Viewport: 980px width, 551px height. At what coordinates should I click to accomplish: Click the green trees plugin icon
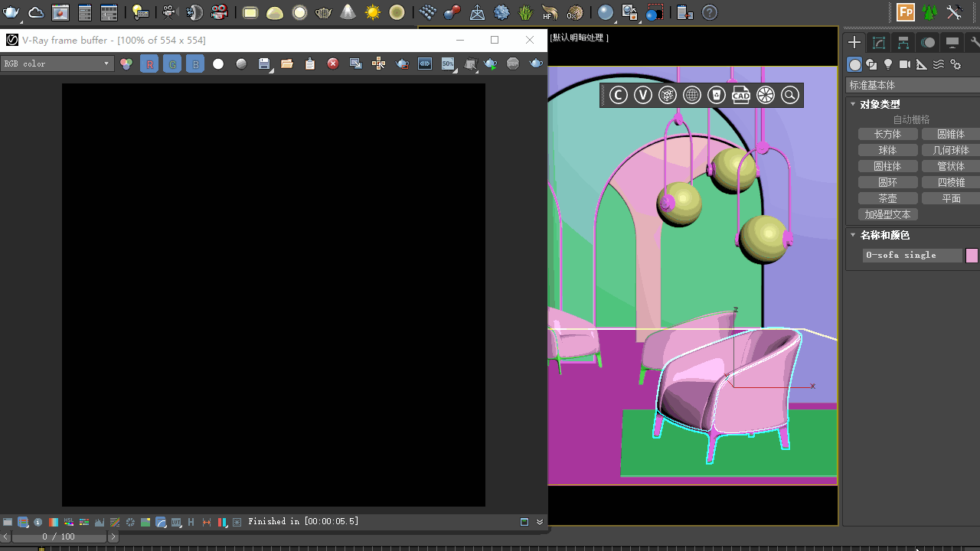coord(929,12)
